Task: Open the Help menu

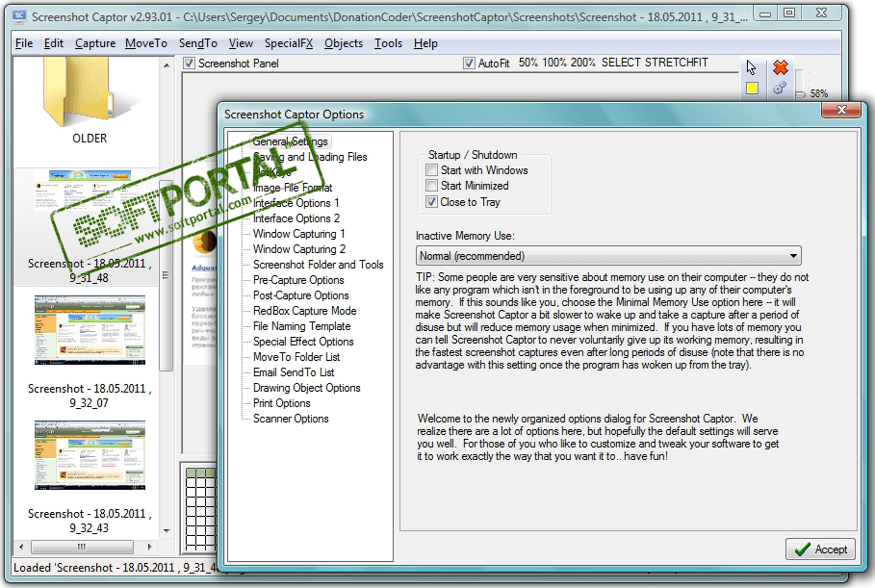Action: click(425, 43)
